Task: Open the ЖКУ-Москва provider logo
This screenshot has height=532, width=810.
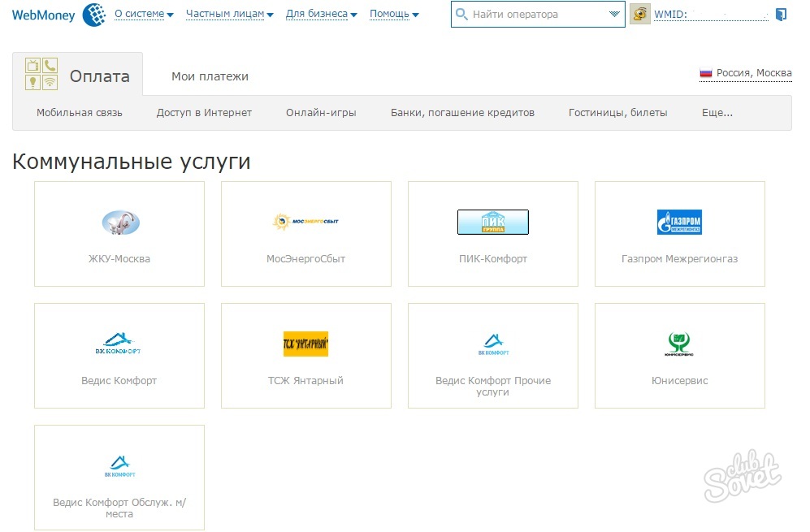Action: (120, 222)
